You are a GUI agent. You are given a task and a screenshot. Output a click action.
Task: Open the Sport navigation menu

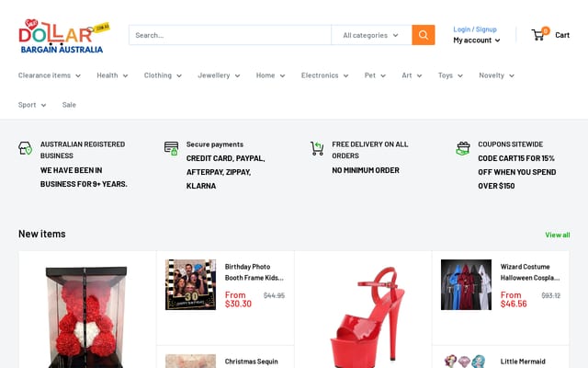click(x=32, y=105)
